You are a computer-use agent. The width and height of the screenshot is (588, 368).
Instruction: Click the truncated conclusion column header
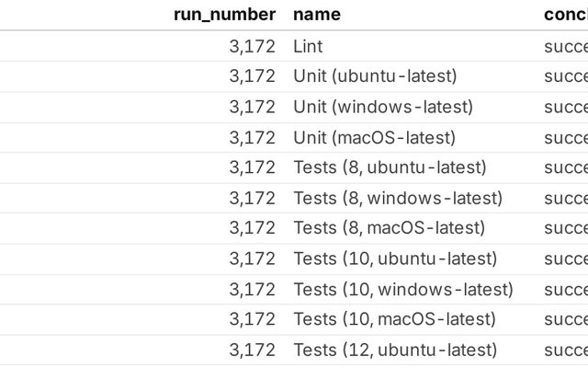point(565,15)
